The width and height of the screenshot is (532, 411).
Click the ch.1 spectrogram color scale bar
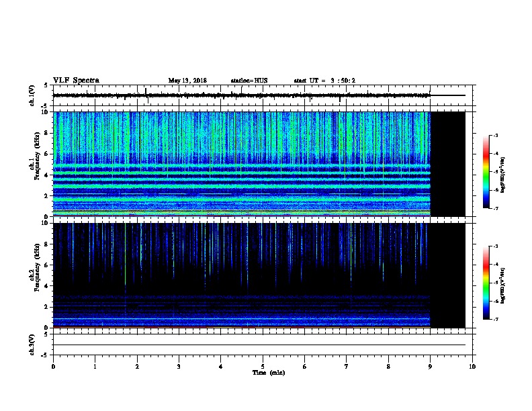pos(486,172)
